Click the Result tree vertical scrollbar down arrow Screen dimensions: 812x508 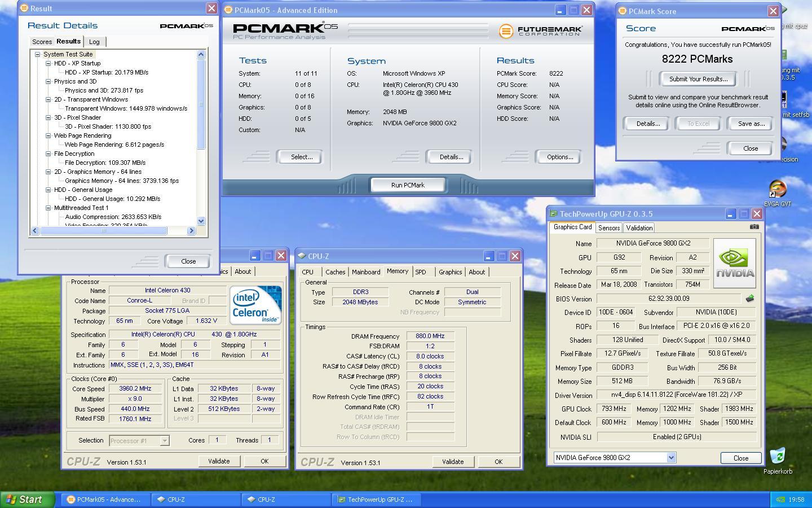(201, 221)
